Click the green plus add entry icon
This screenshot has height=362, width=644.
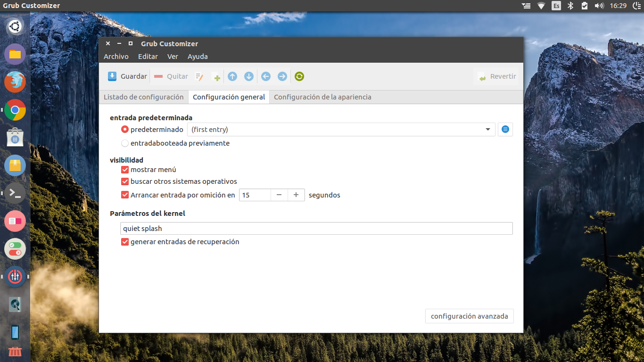[x=216, y=77]
